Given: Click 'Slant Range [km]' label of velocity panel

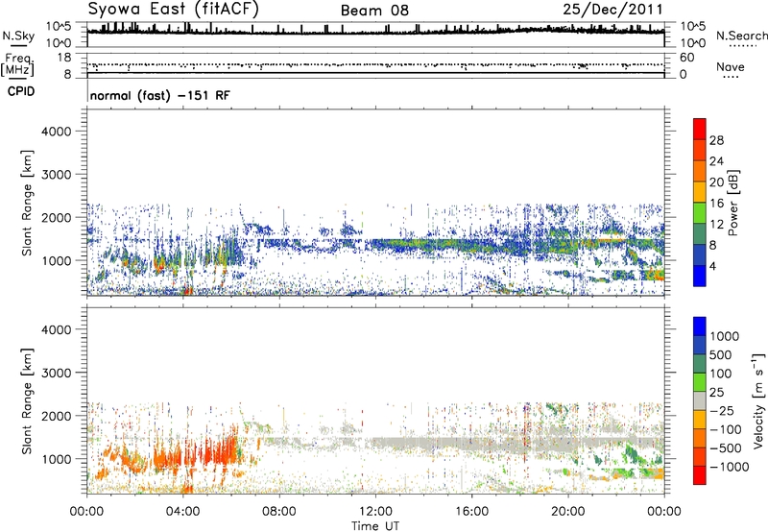Looking at the screenshot, I should coord(27,401).
